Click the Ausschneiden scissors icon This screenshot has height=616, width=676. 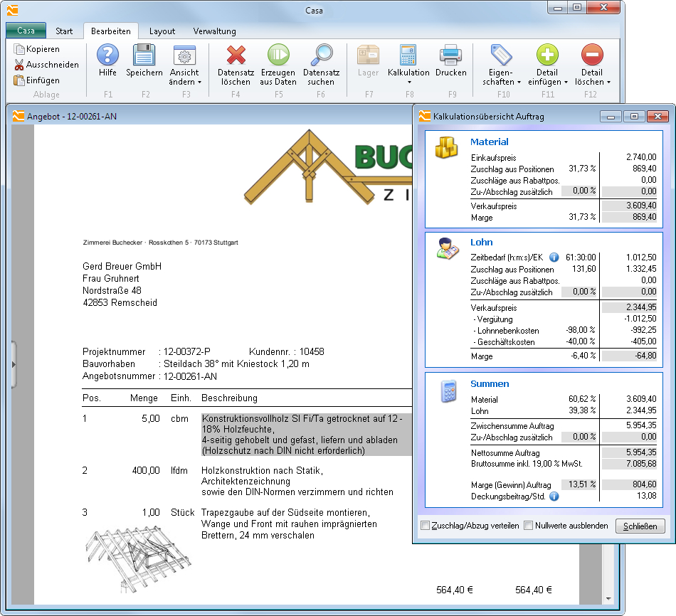point(19,65)
